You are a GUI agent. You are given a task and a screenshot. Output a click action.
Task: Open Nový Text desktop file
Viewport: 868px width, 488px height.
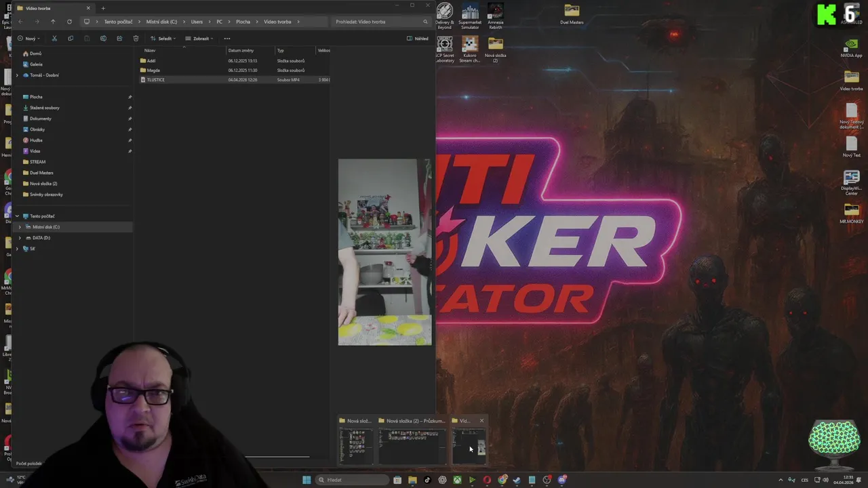851,146
